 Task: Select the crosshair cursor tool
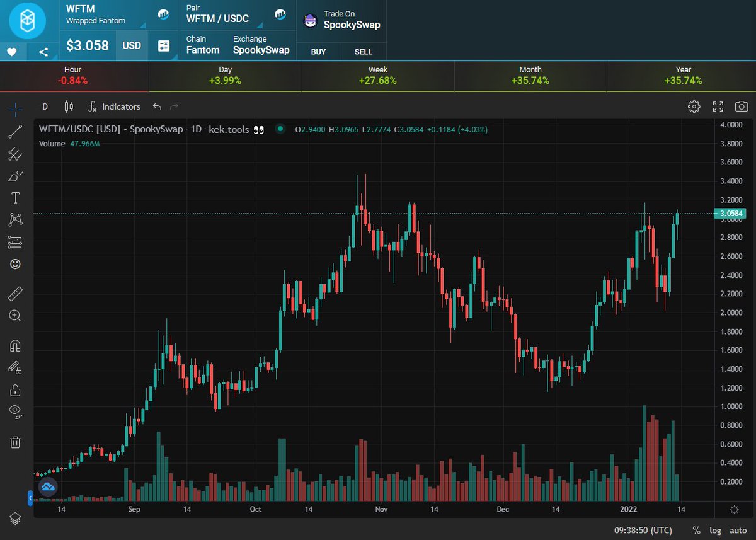15,109
